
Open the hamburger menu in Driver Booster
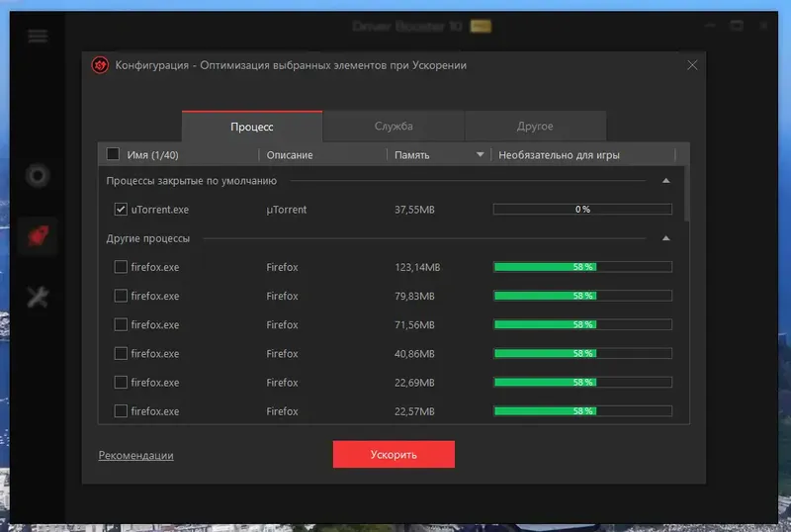(38, 36)
